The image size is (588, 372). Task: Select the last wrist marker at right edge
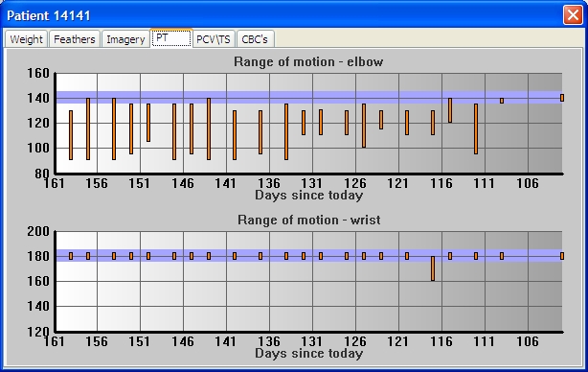click(562, 256)
